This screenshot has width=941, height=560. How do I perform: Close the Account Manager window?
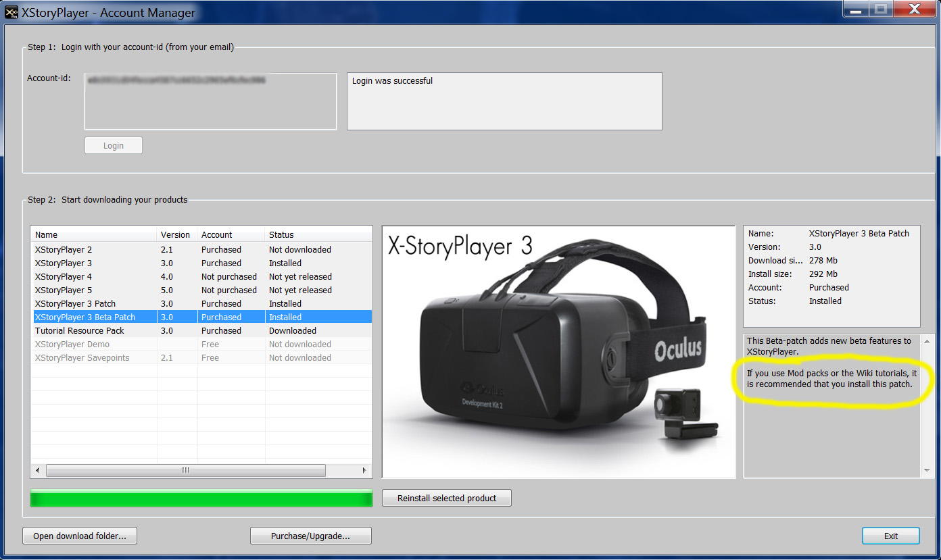click(x=914, y=9)
